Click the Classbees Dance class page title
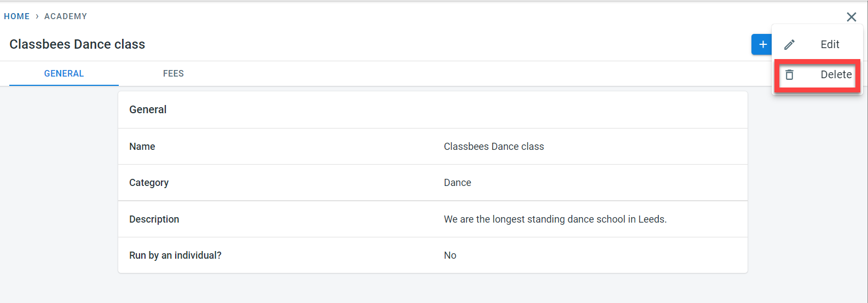The image size is (868, 303). [77, 44]
